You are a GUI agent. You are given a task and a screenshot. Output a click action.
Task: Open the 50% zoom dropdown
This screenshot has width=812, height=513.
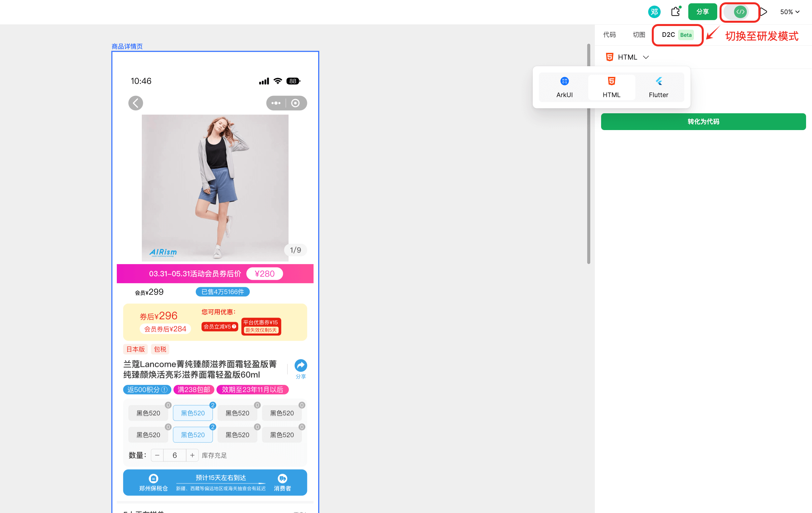tap(789, 12)
